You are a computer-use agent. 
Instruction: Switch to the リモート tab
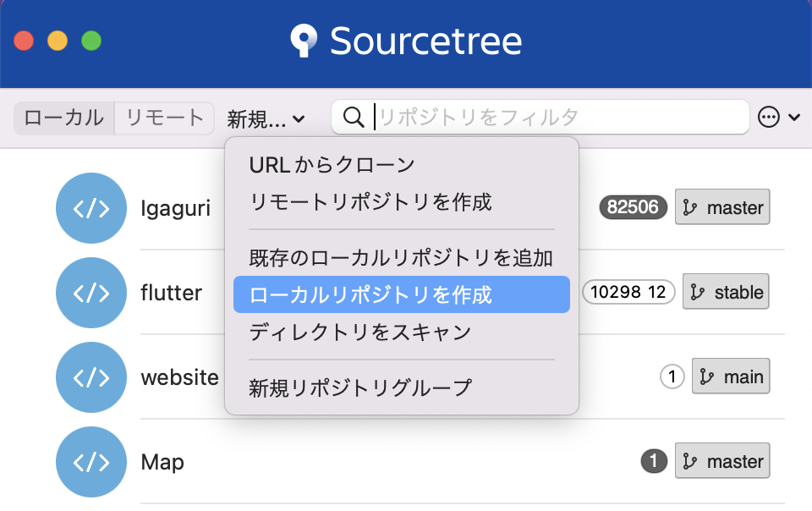coord(164,118)
